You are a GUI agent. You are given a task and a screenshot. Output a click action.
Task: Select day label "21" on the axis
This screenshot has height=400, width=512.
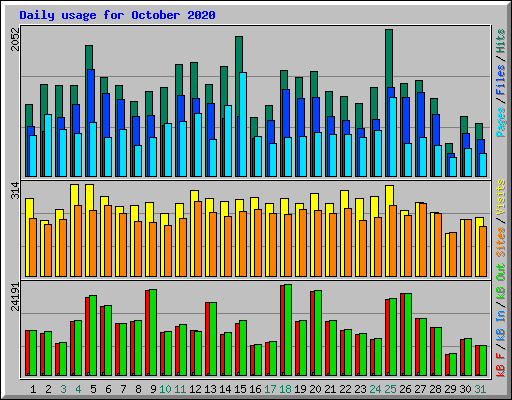(330, 389)
